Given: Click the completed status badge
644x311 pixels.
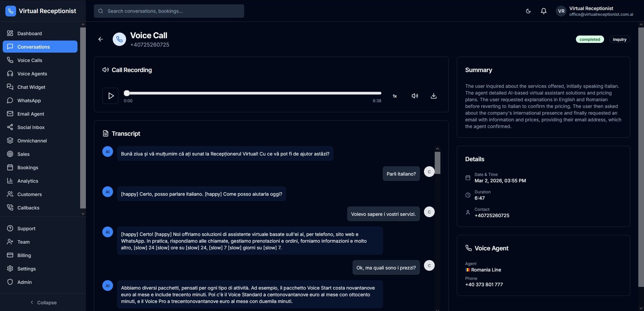Looking at the screenshot, I should point(590,40).
